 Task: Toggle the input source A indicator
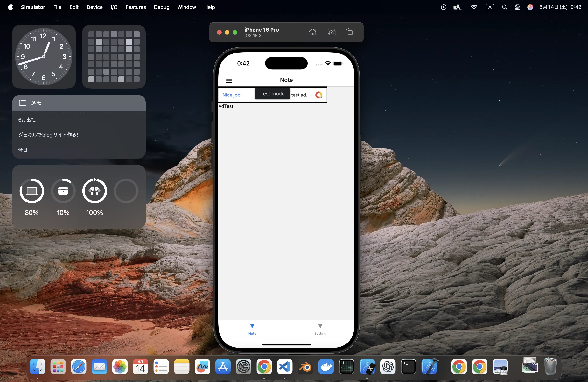click(490, 7)
